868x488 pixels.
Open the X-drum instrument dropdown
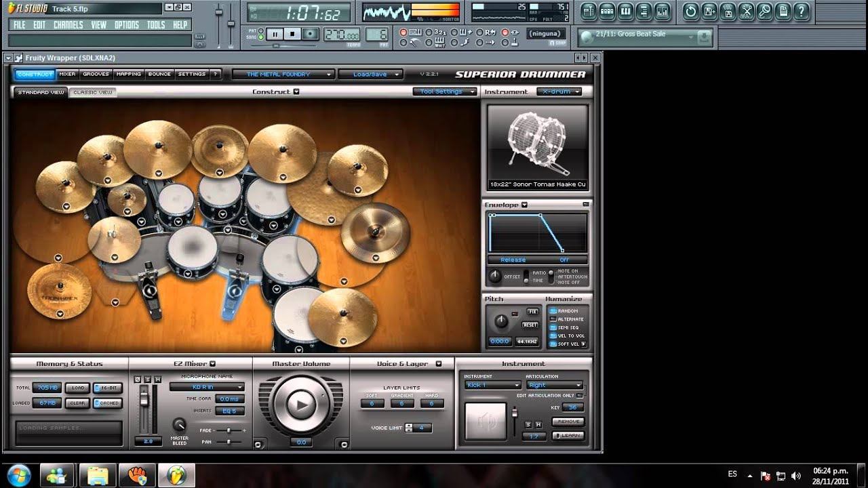tap(559, 91)
